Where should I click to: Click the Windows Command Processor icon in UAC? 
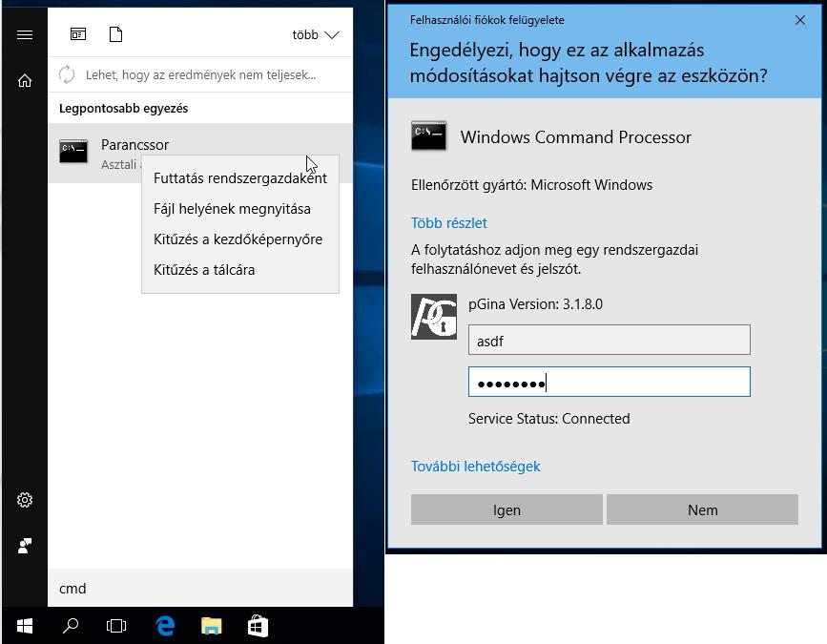(x=428, y=135)
